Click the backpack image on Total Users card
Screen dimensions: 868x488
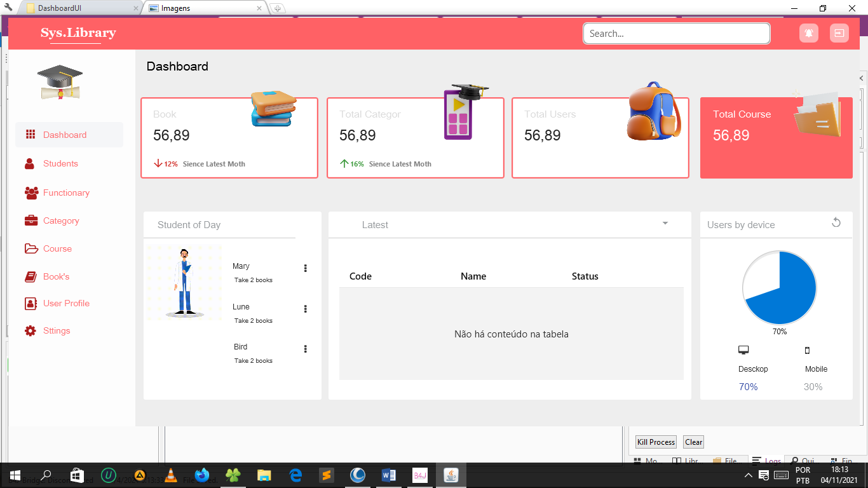click(x=653, y=111)
